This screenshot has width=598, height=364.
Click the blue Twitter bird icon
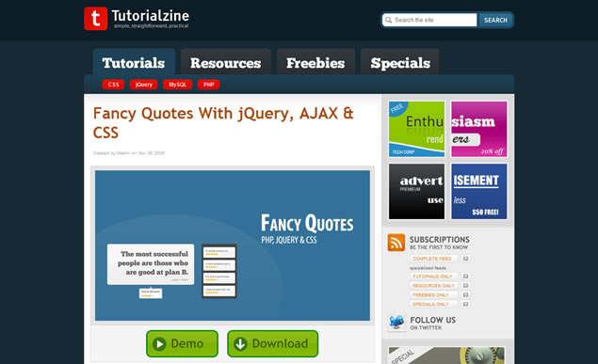pos(396,322)
